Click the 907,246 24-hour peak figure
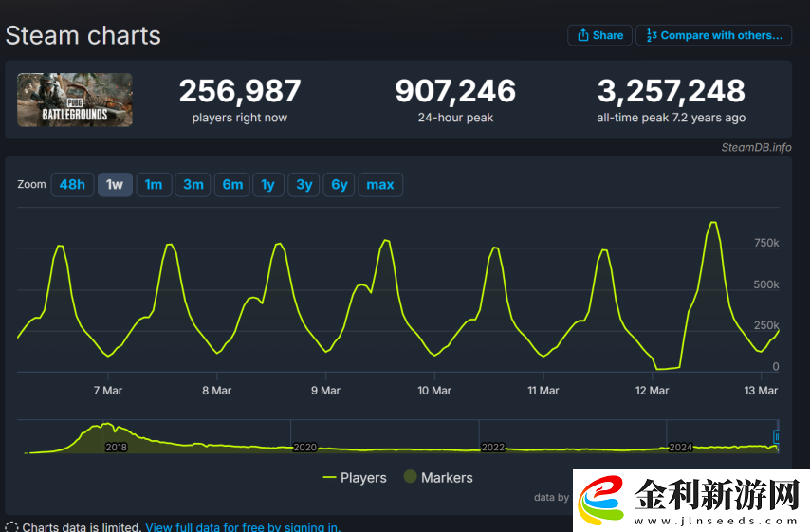 (x=455, y=91)
